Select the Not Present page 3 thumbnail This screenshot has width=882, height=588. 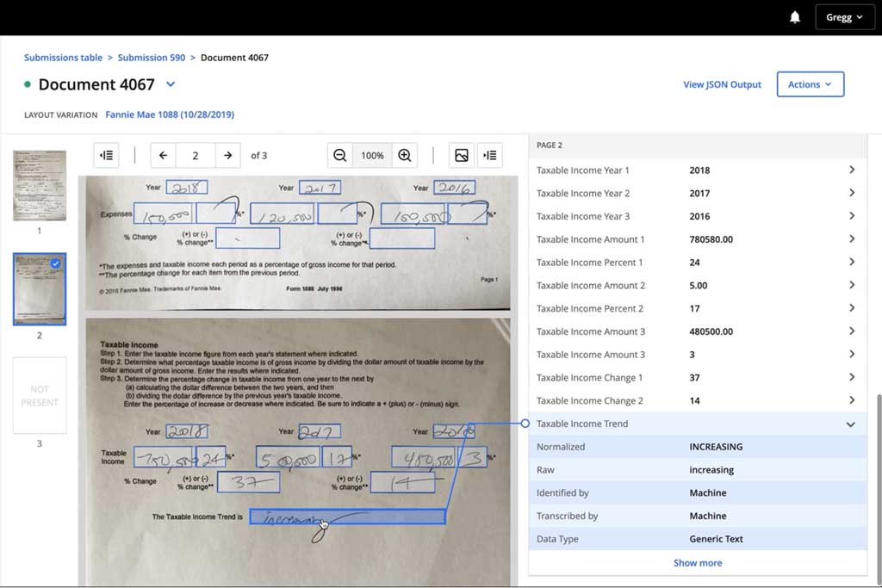coord(40,396)
